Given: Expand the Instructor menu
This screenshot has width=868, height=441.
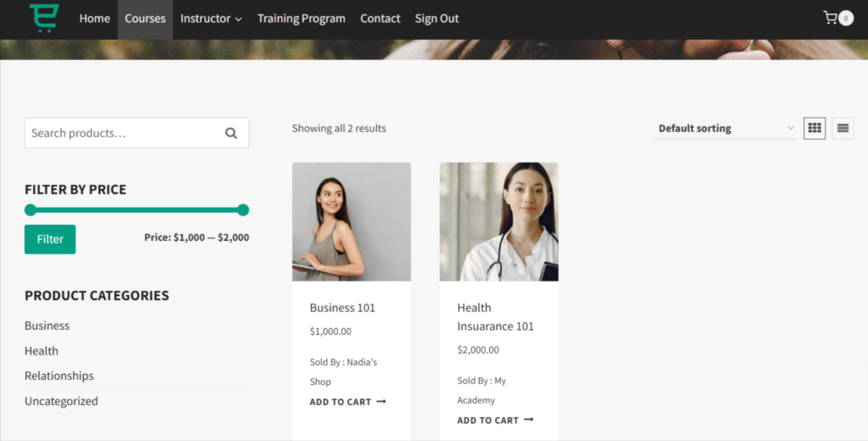Looking at the screenshot, I should [x=211, y=19].
